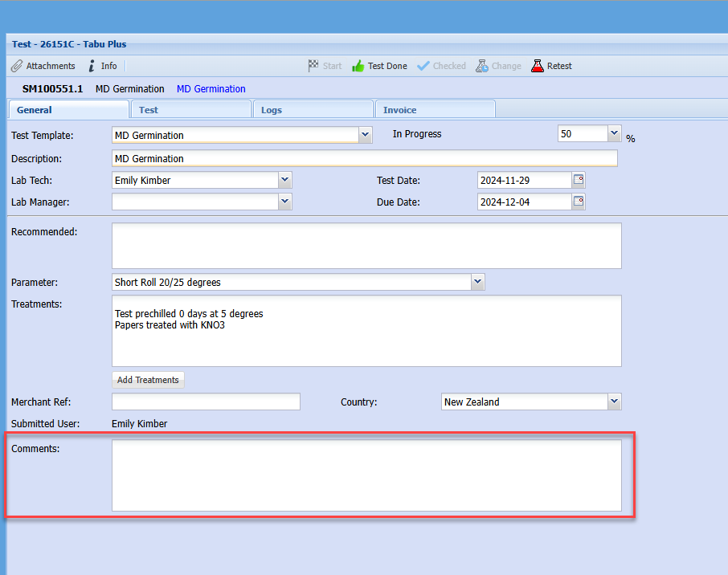Click the Attachments paperclip icon

coord(17,66)
